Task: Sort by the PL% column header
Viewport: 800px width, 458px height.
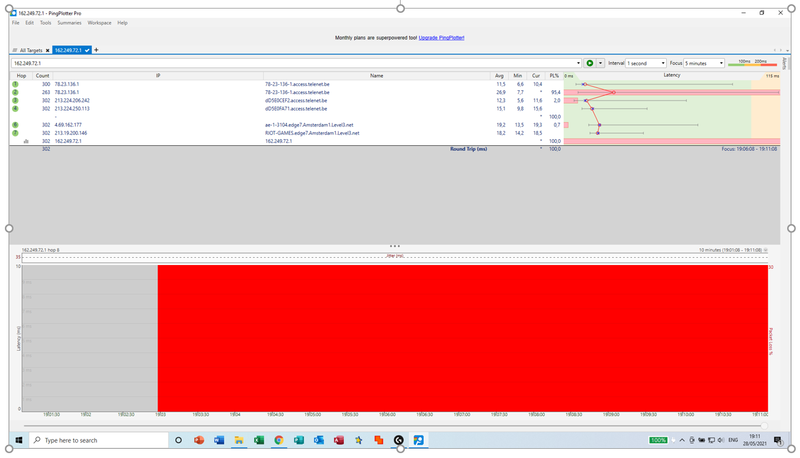Action: point(553,75)
